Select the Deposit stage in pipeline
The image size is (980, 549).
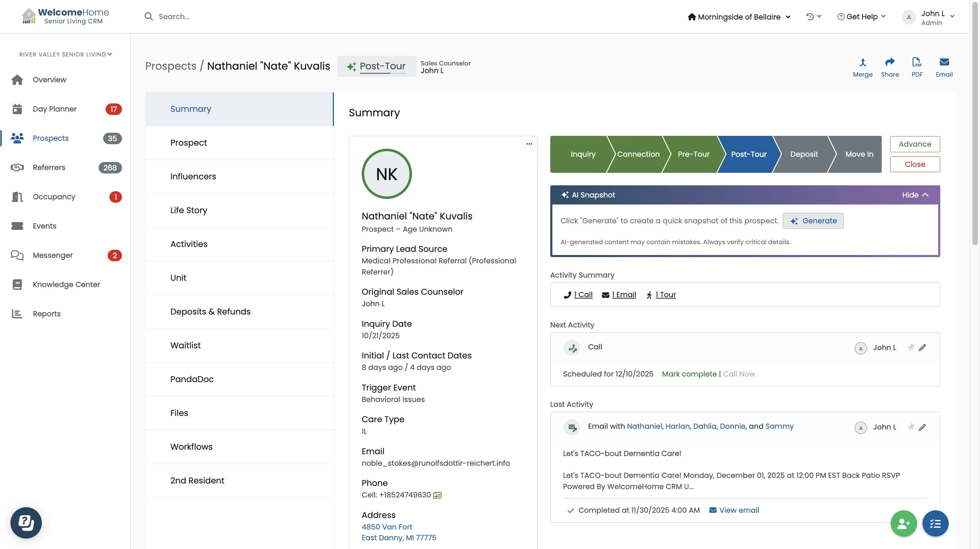pyautogui.click(x=803, y=154)
